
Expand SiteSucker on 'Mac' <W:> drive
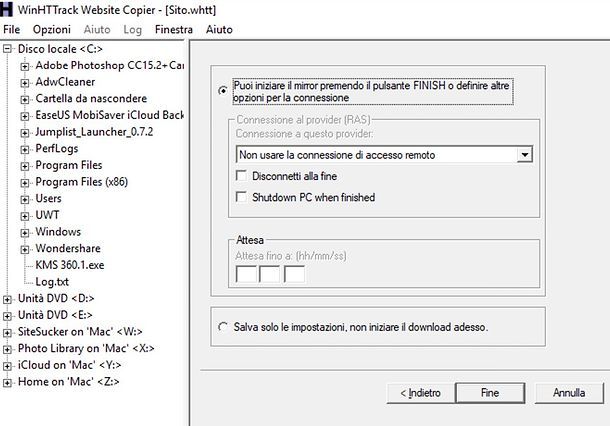click(7, 333)
